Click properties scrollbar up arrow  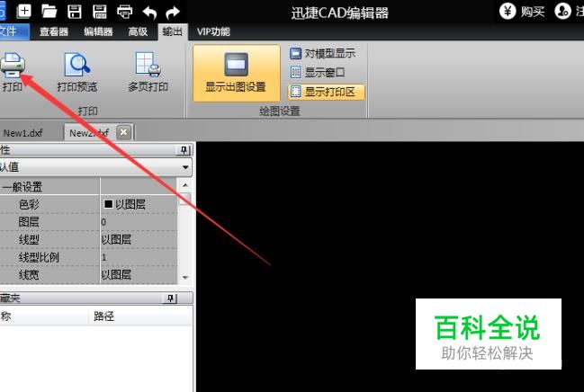pos(185,185)
